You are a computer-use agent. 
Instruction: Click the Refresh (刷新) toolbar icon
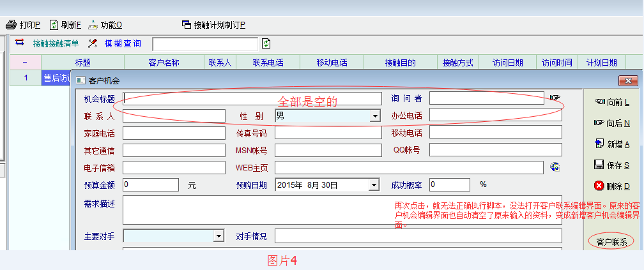54,25
